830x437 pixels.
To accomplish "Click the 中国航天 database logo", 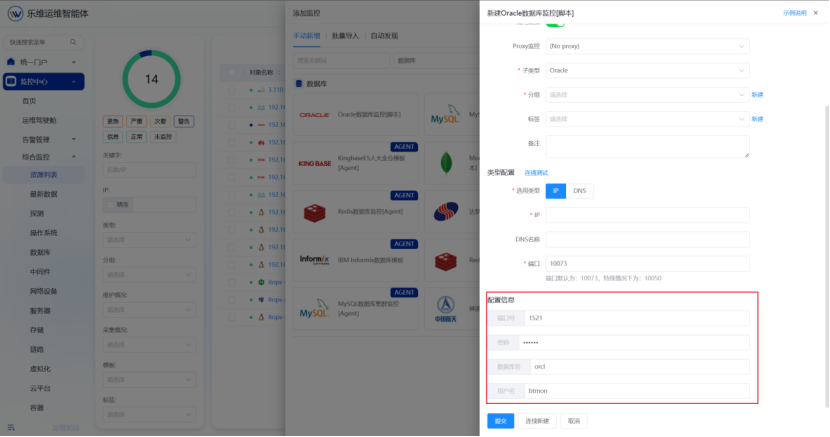I will [x=446, y=309].
